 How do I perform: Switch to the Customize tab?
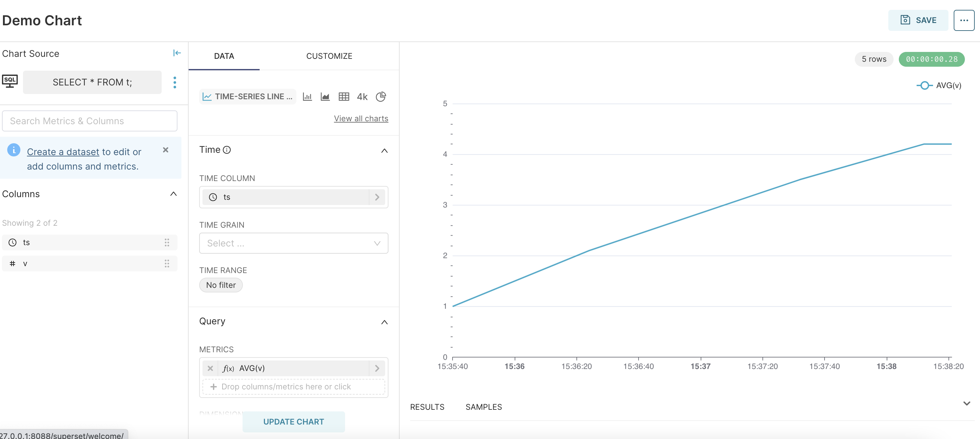coord(329,56)
